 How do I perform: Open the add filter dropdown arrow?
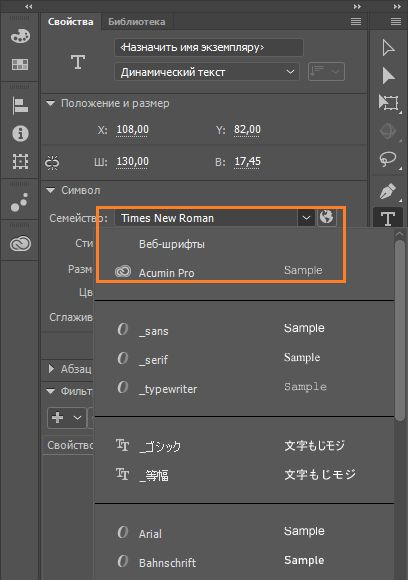click(x=77, y=418)
